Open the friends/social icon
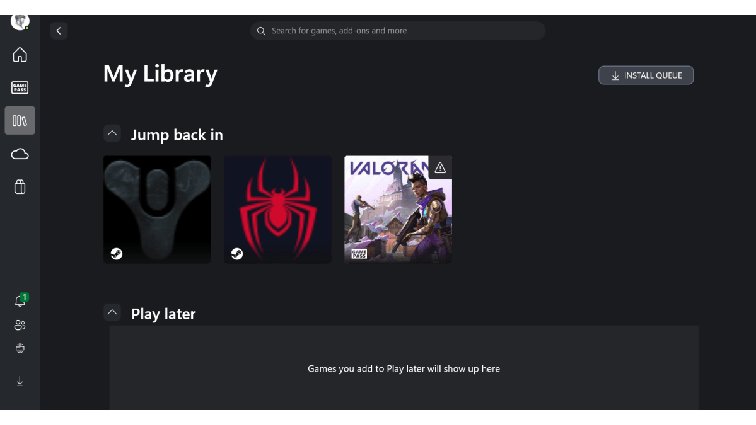Image resolution: width=756 pixels, height=425 pixels. pos(20,325)
